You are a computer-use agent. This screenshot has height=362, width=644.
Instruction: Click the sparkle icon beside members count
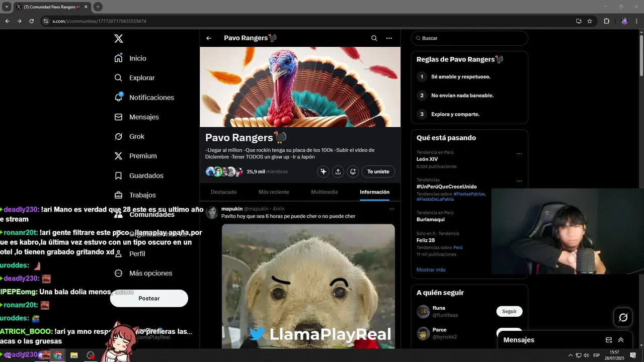(323, 171)
